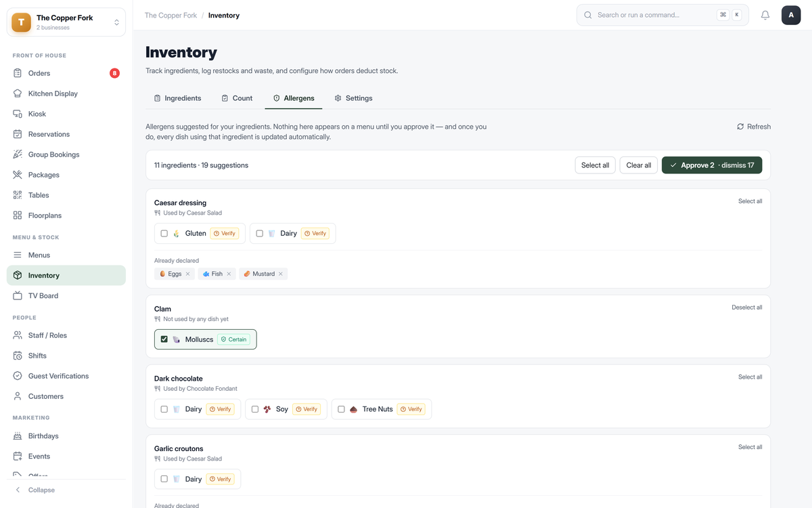This screenshot has width=812, height=508.
Task: Open Menus icon in sidebar
Action: (18, 255)
